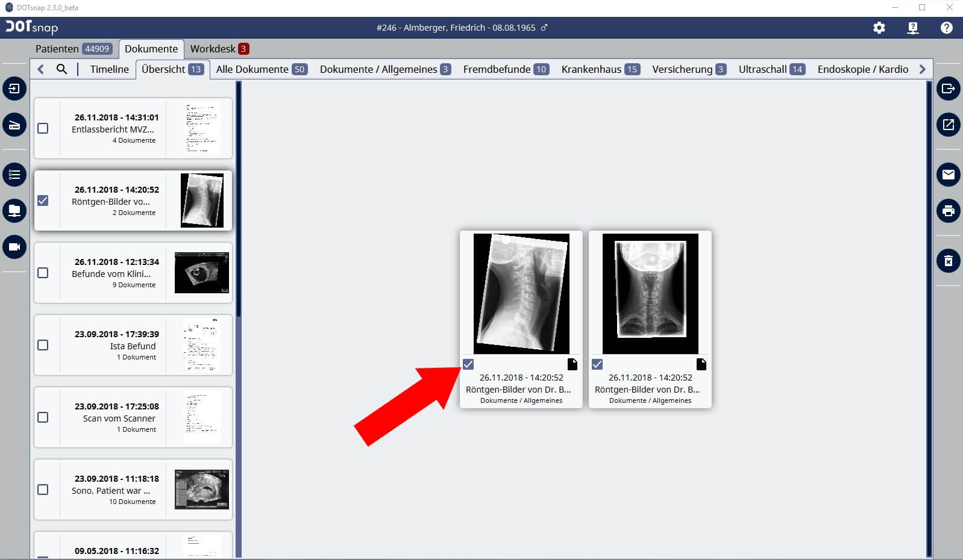Click the open externally icon

pos(948,125)
